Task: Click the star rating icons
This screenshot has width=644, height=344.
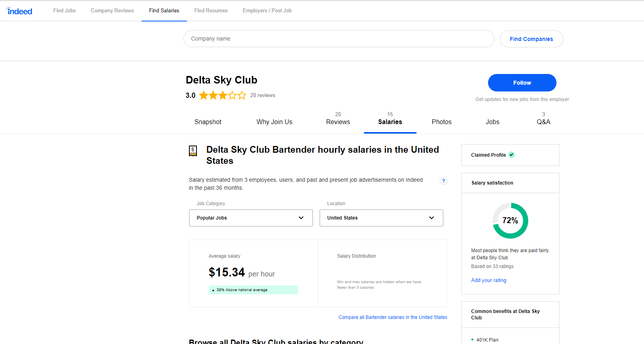Action: pos(223,95)
